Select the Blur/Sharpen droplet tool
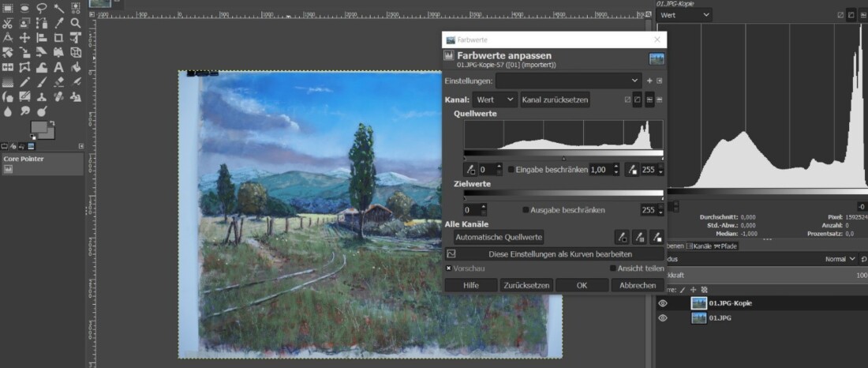 pyautogui.click(x=8, y=112)
